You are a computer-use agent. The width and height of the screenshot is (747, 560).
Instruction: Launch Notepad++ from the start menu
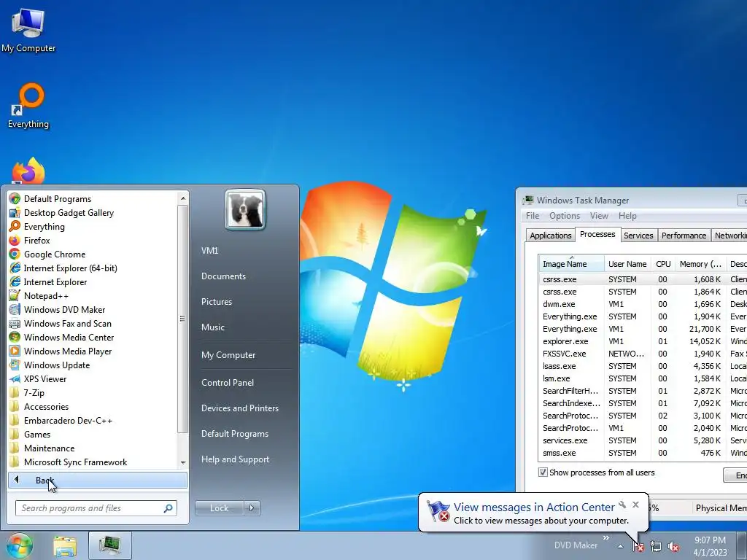pos(46,296)
